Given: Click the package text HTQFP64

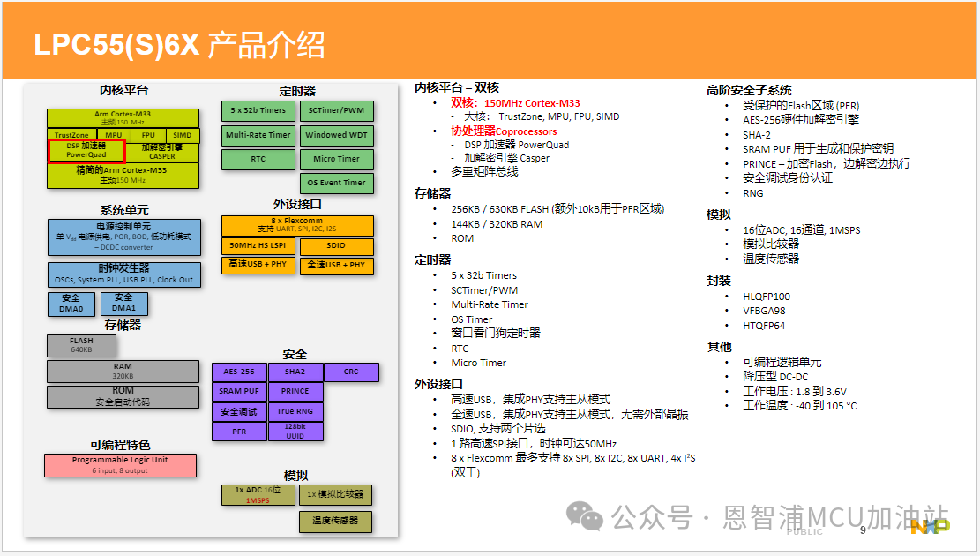Looking at the screenshot, I should coord(764,326).
